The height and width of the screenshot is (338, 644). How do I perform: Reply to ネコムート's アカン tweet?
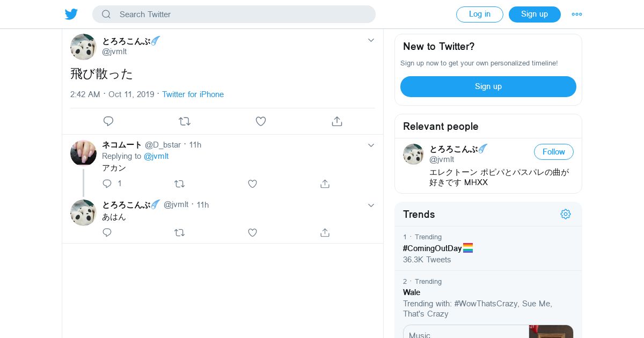coord(107,183)
